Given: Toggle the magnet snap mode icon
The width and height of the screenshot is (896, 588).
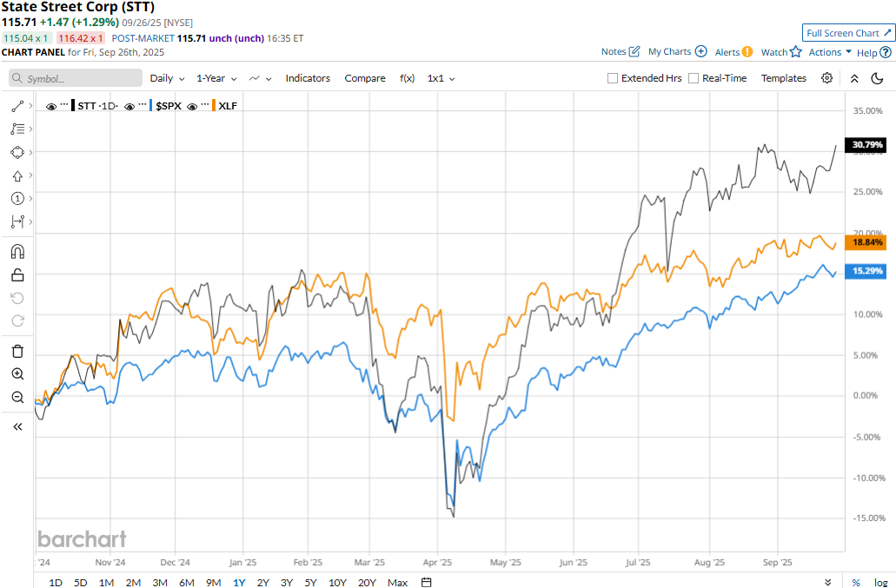Looking at the screenshot, I should click(17, 252).
